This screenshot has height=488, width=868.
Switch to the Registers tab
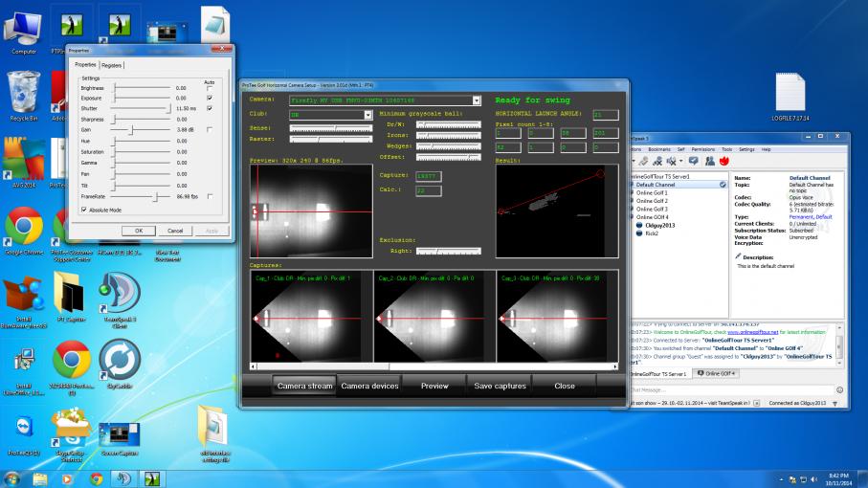111,65
